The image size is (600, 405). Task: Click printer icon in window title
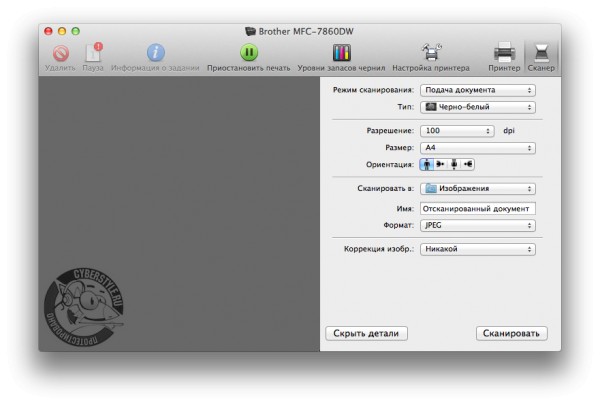pos(250,31)
